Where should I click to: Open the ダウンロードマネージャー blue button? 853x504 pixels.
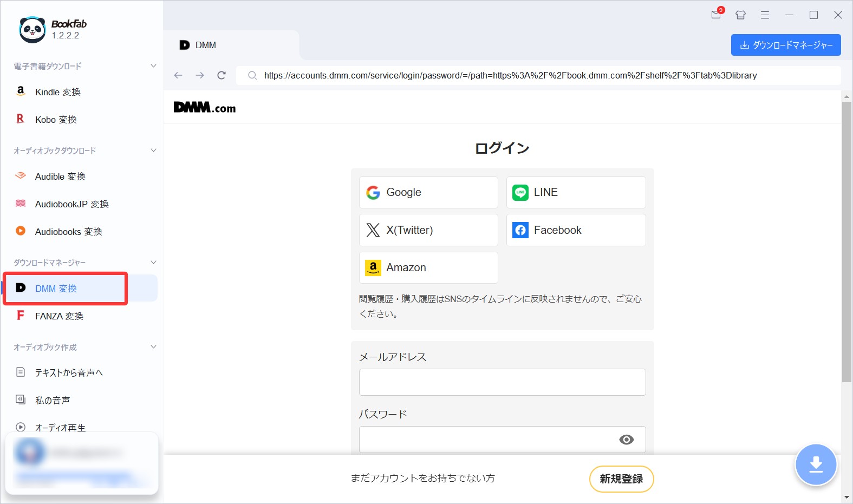tap(785, 45)
